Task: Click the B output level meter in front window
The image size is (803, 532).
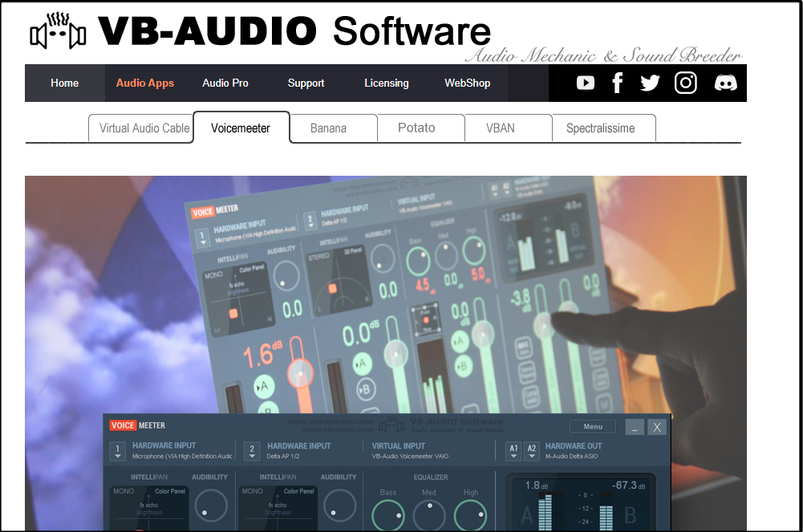Action: tap(606, 513)
